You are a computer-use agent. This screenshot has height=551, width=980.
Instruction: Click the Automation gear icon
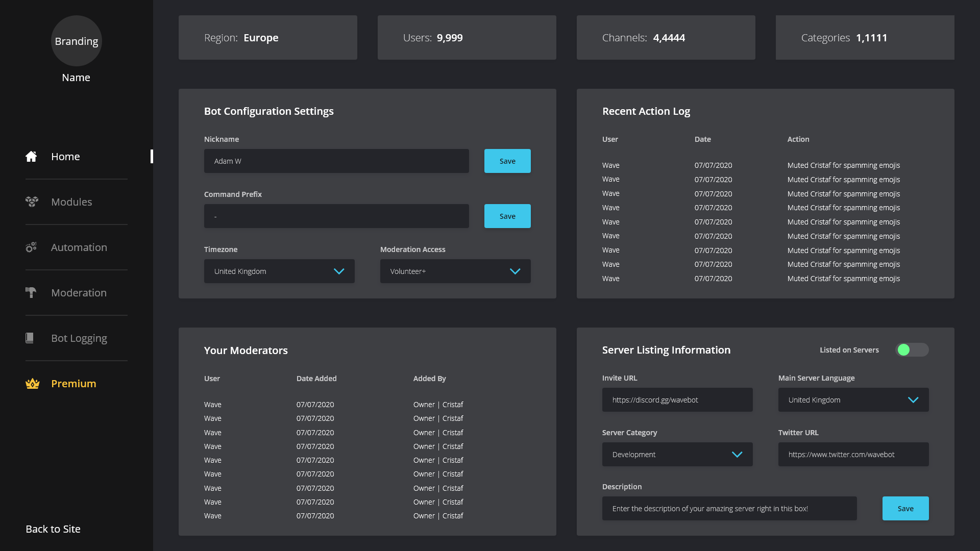coord(31,247)
